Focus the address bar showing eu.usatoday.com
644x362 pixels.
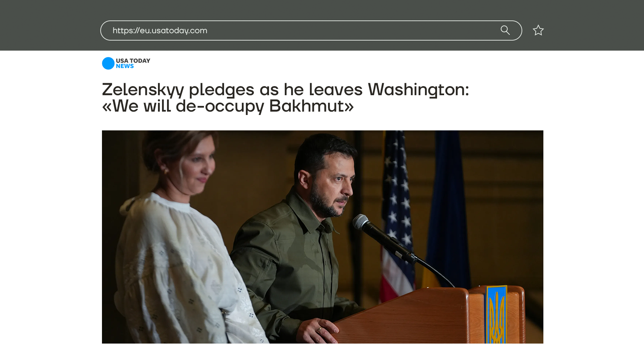(311, 31)
